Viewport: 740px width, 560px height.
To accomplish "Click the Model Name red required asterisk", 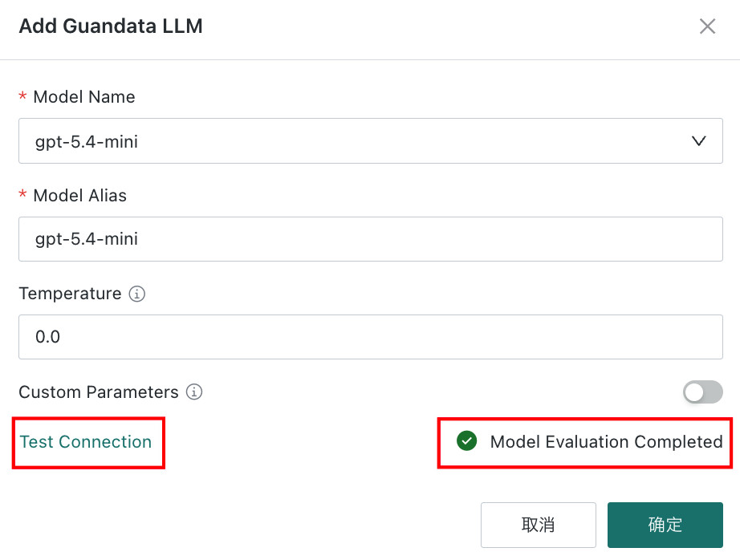I will tap(22, 97).
